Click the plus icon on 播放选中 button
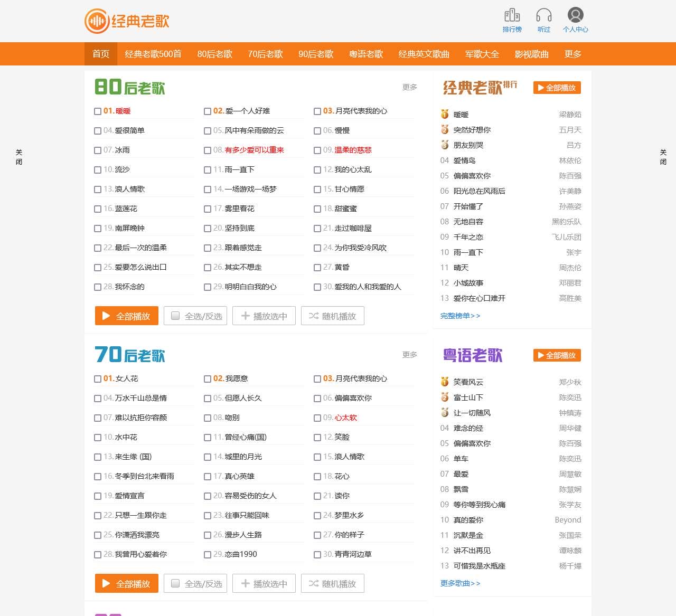 pyautogui.click(x=245, y=316)
